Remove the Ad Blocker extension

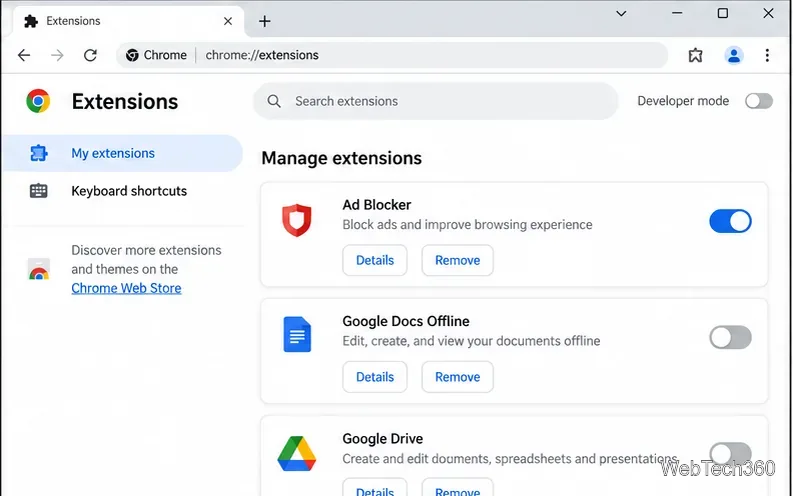(x=458, y=260)
